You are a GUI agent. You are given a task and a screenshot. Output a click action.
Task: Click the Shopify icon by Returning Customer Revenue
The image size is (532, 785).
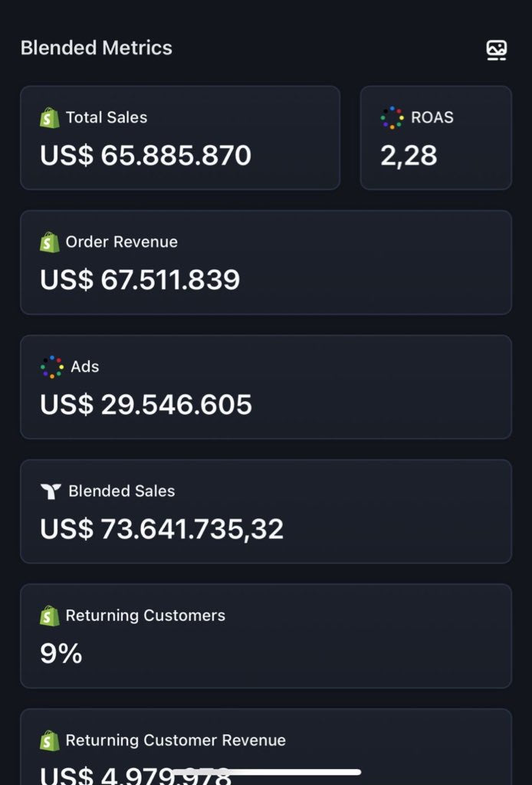(x=50, y=741)
